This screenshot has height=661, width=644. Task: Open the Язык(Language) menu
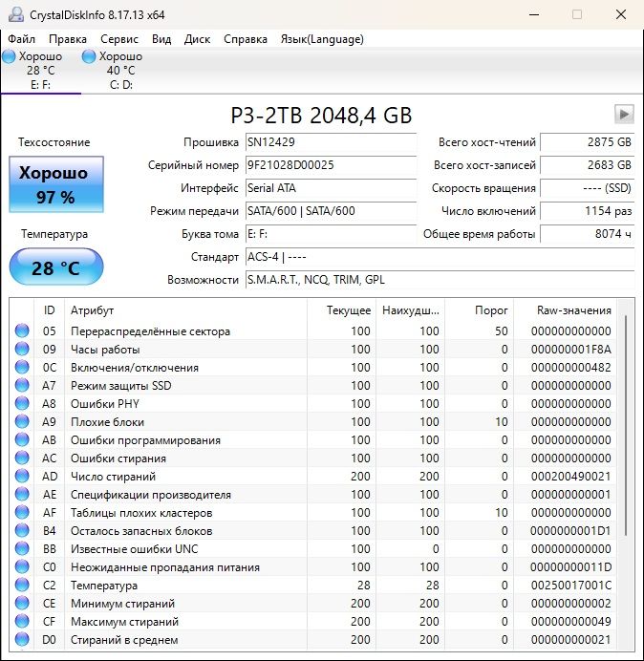[x=322, y=39]
